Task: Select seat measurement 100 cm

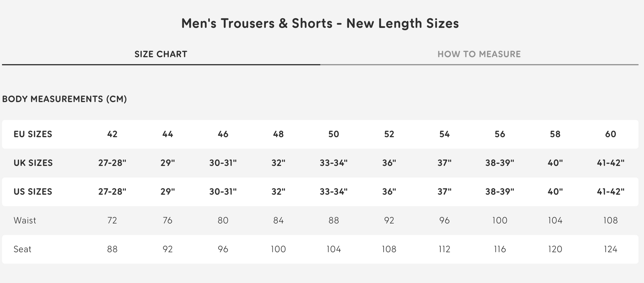Action: pos(278,249)
